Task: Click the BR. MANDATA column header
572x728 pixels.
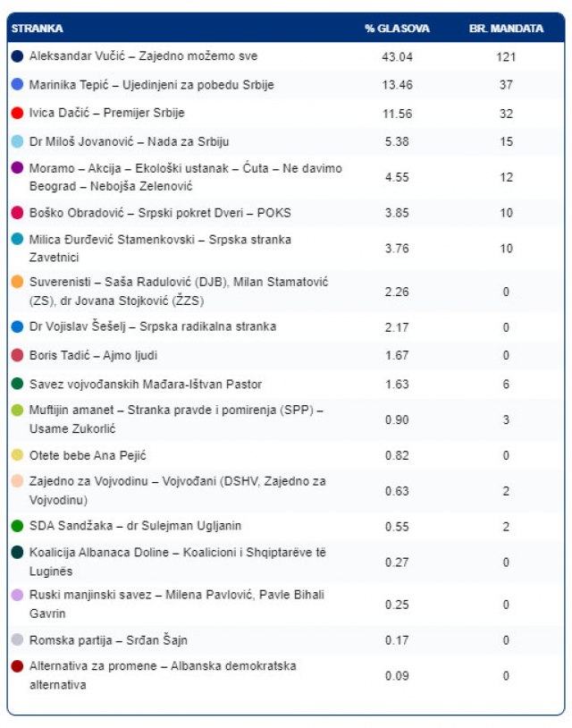Action: click(506, 29)
